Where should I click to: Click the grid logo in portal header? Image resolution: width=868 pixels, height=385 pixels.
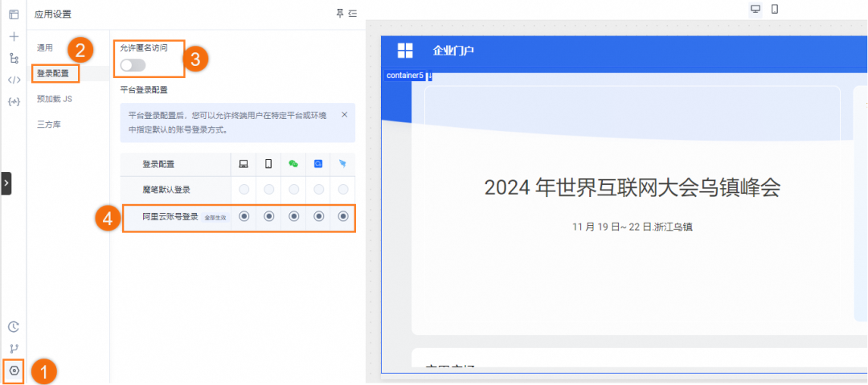tap(405, 51)
